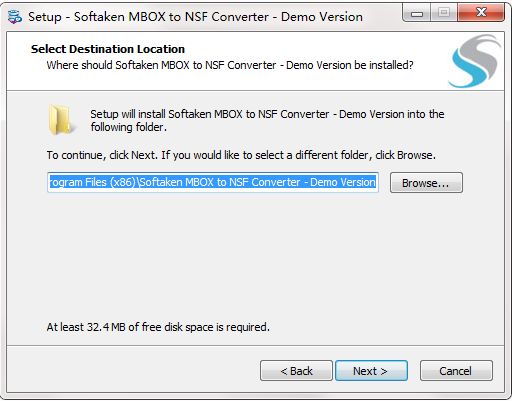This screenshot has width=512, height=401.
Task: Continue with the Next button
Action: (371, 371)
